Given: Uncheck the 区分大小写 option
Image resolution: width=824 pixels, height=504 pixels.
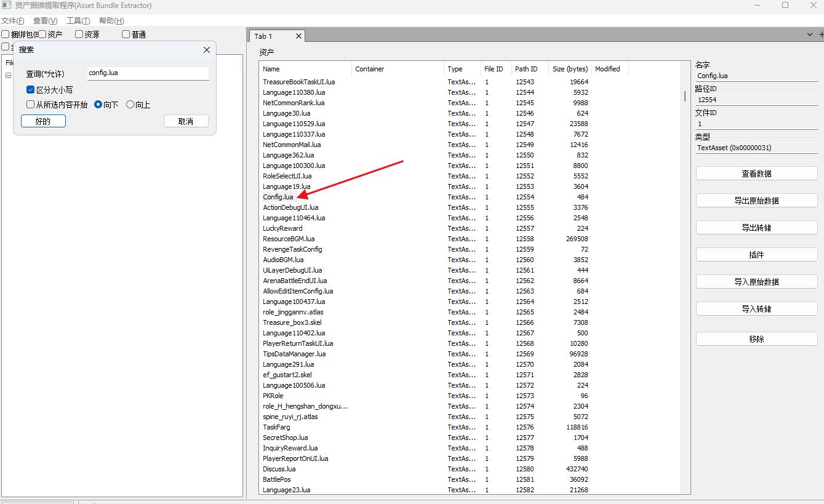Looking at the screenshot, I should 30,90.
